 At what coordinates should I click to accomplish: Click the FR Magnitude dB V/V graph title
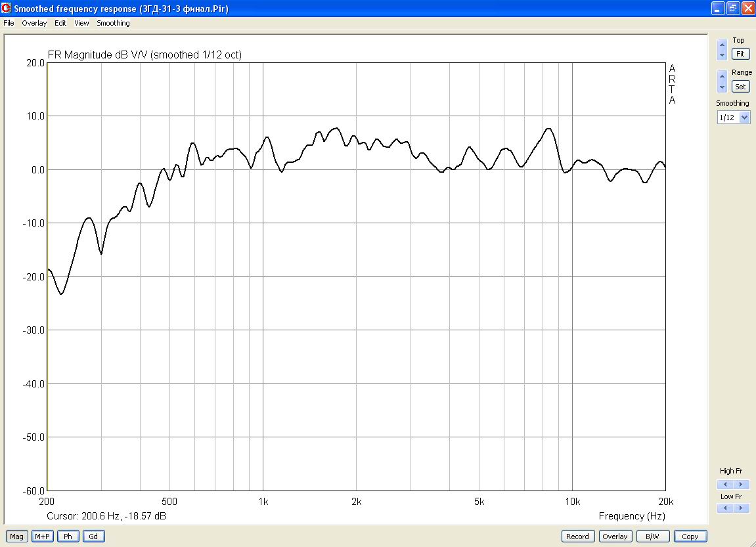coord(145,55)
